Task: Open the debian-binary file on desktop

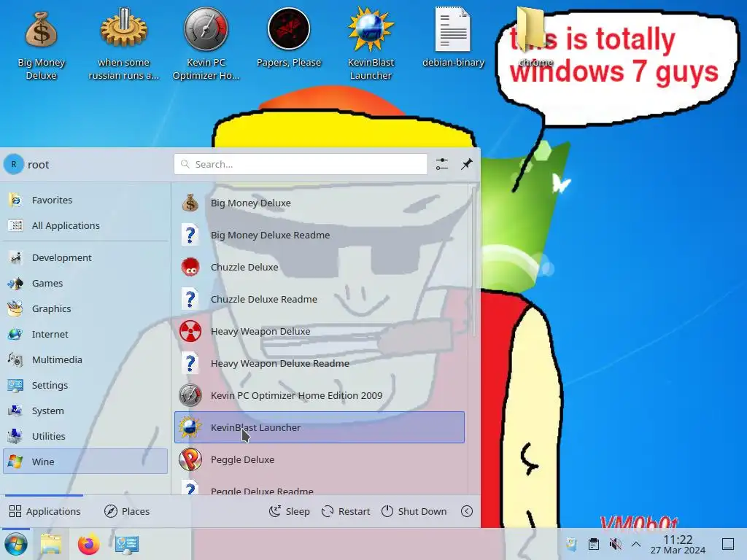Action: tap(453, 38)
